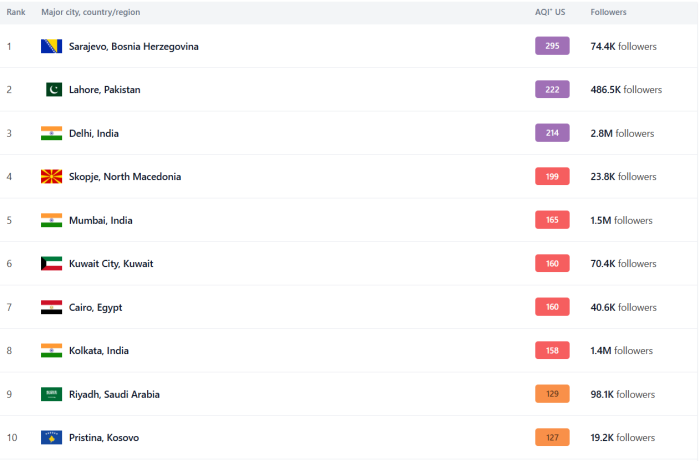The height and width of the screenshot is (461, 700).
Task: Click the Kosovo flag beside Pristina
Action: (x=51, y=438)
